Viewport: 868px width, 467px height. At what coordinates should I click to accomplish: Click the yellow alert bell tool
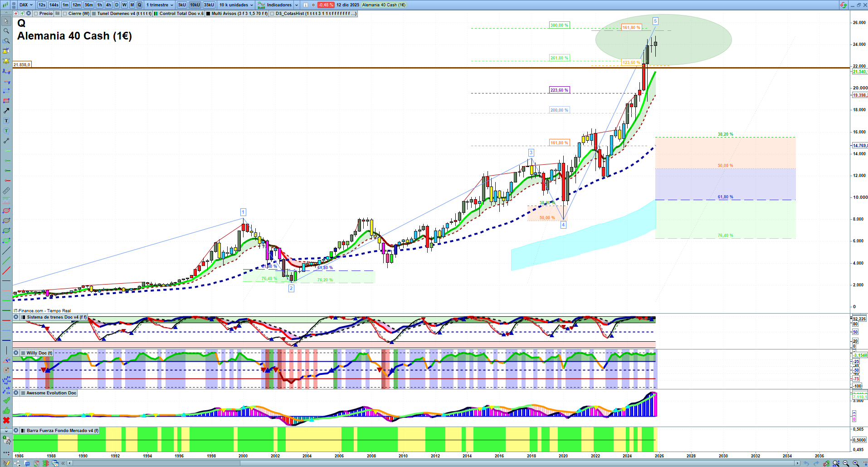6,61
